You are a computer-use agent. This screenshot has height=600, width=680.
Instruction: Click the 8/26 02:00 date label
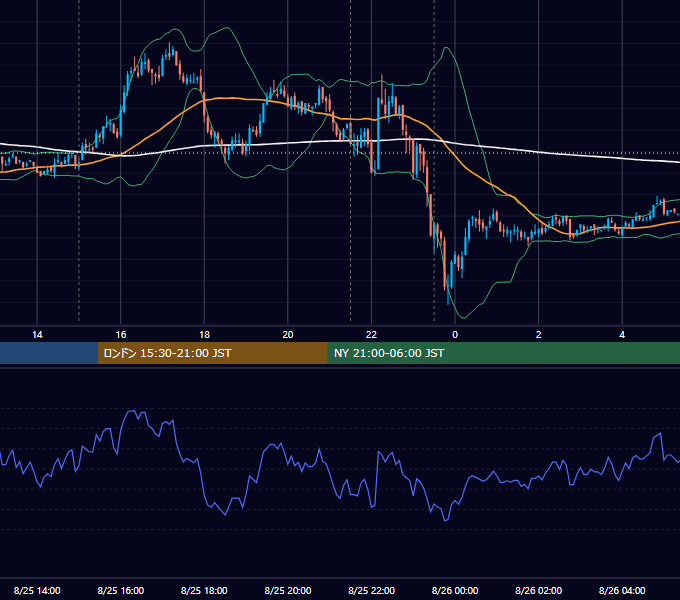pos(539,590)
